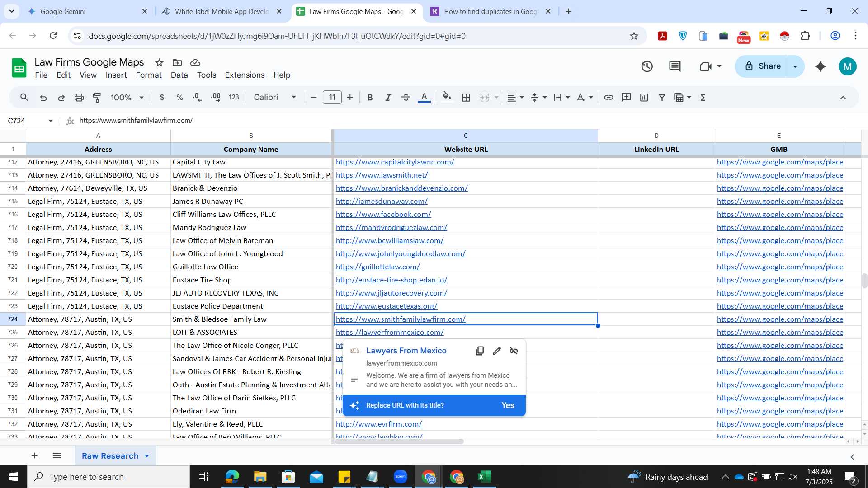Image resolution: width=868 pixels, height=488 pixels.
Task: Collapse the toolbar with hide menus arrow
Action: coord(843,97)
